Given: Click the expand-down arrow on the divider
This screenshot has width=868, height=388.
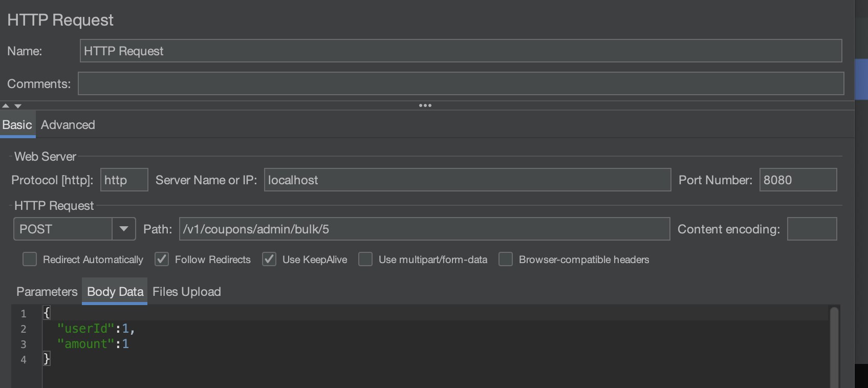Looking at the screenshot, I should 18,106.
